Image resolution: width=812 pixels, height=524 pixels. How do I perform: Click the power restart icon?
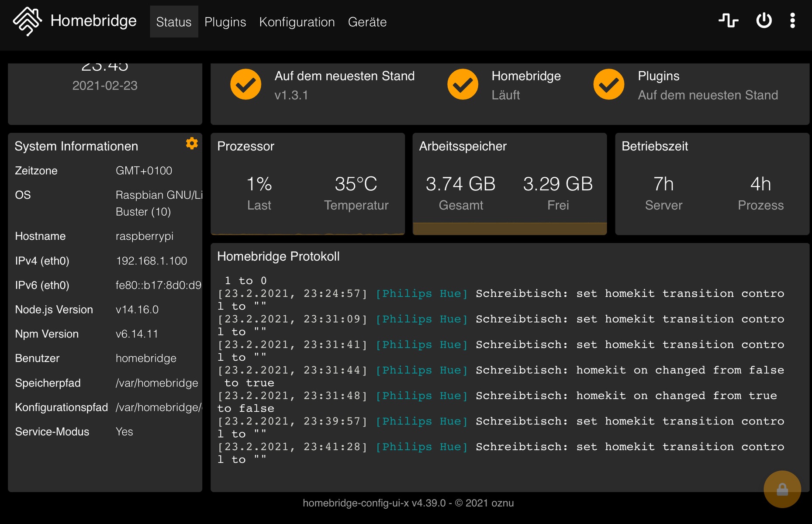pyautogui.click(x=764, y=21)
